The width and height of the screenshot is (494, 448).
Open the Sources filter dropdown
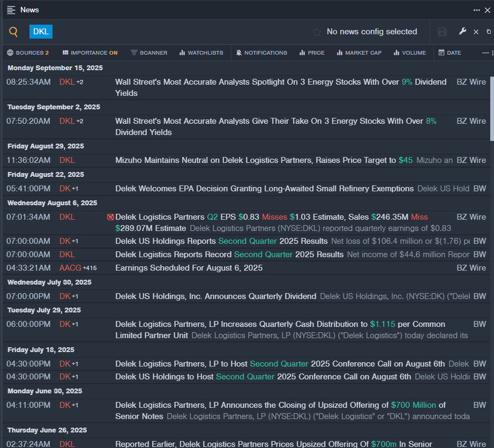tap(28, 53)
